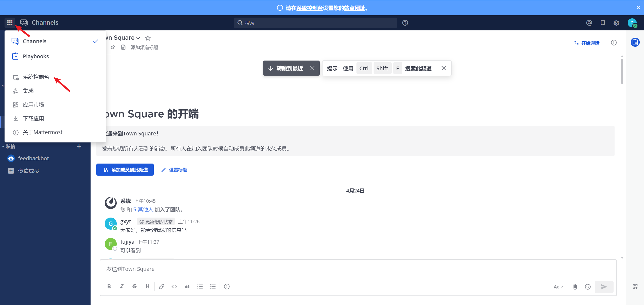Image resolution: width=644 pixels, height=305 pixels.
Task: Toggle channel info panel icon
Action: coord(614,43)
